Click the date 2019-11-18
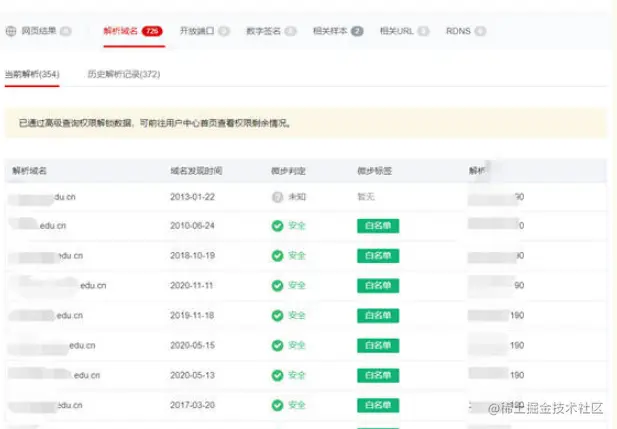 click(x=192, y=316)
